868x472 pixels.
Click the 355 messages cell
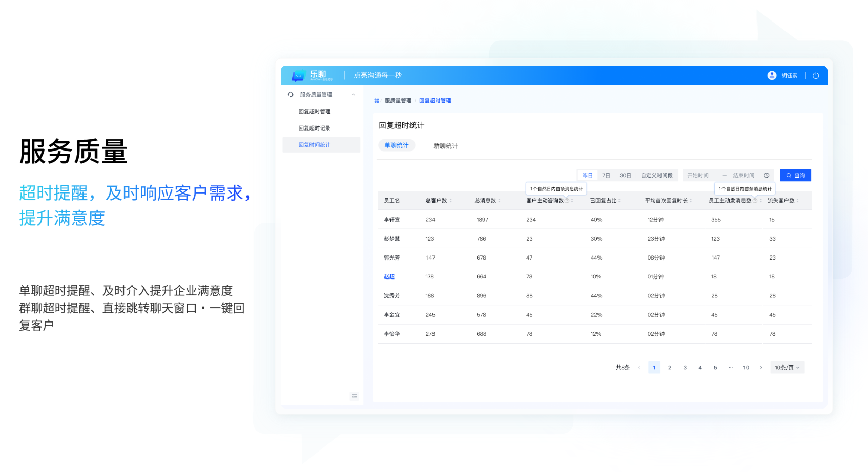pyautogui.click(x=716, y=220)
